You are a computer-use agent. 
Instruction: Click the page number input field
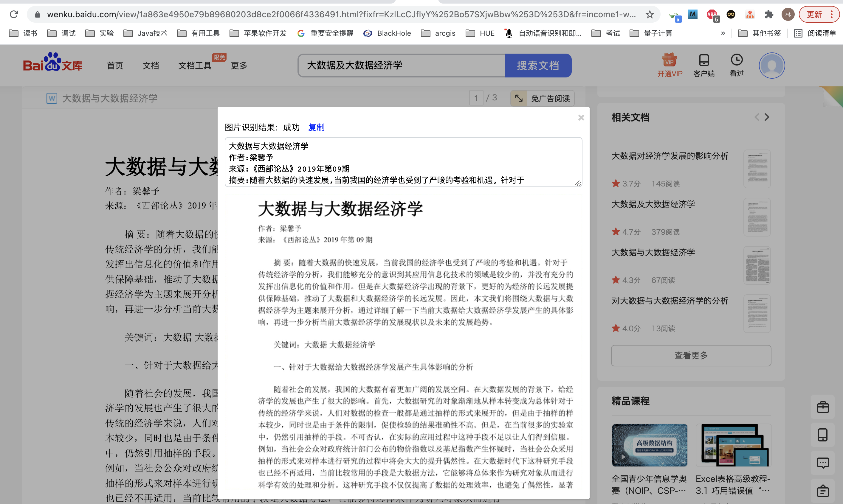click(476, 98)
